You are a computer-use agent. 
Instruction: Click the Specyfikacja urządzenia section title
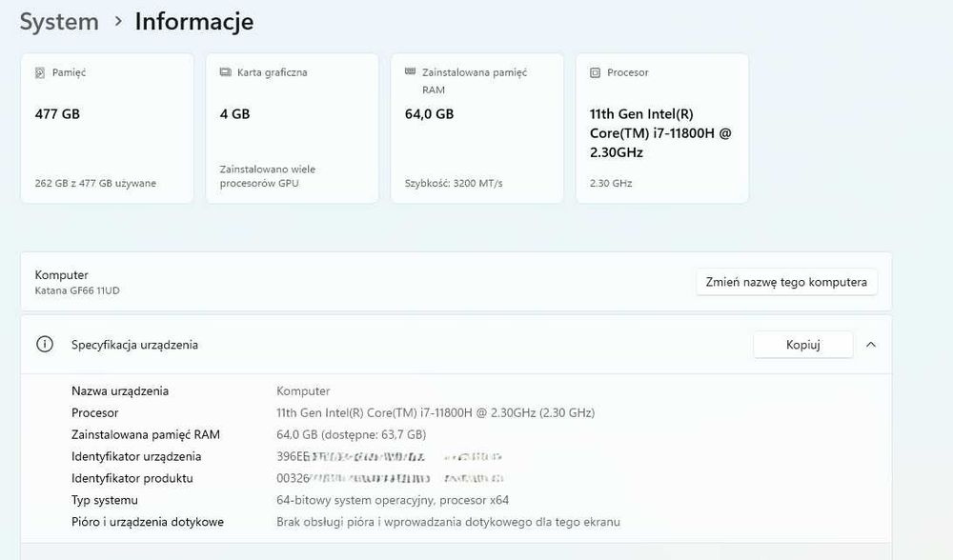(x=134, y=345)
